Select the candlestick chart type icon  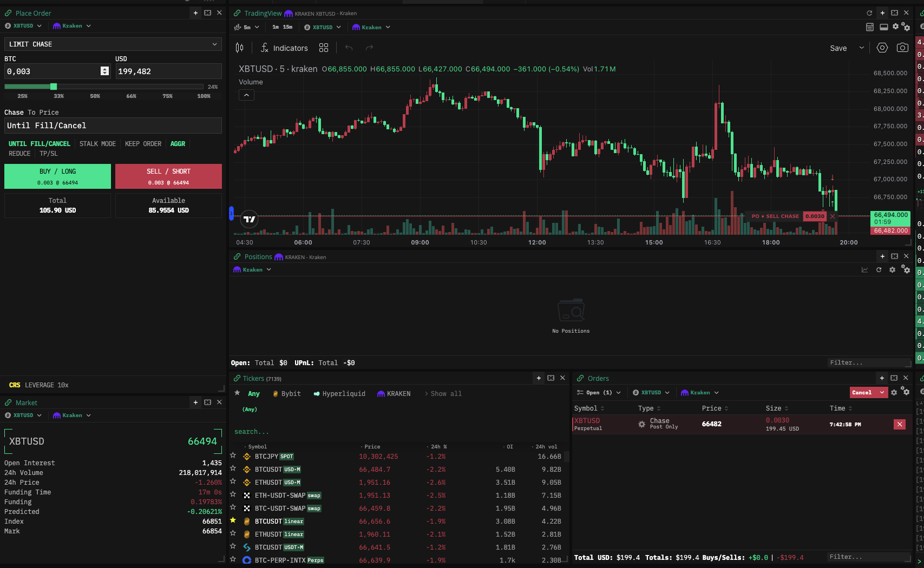[x=239, y=48]
